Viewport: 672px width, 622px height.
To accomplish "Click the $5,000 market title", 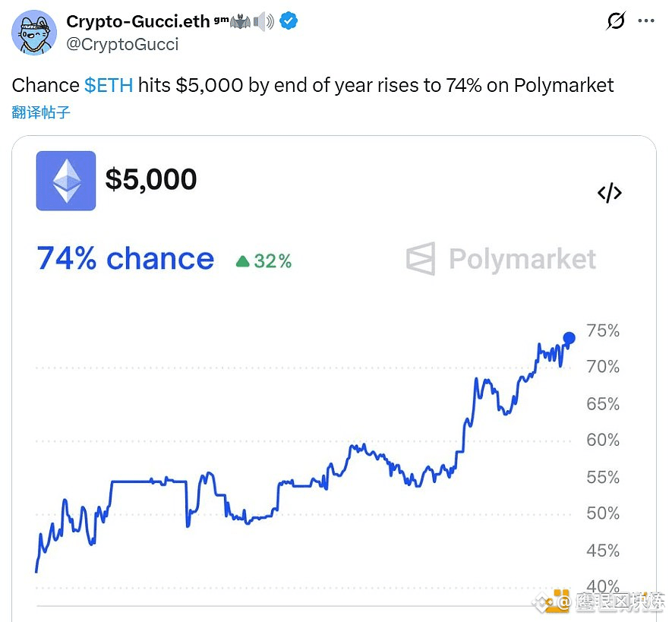I will (x=151, y=179).
